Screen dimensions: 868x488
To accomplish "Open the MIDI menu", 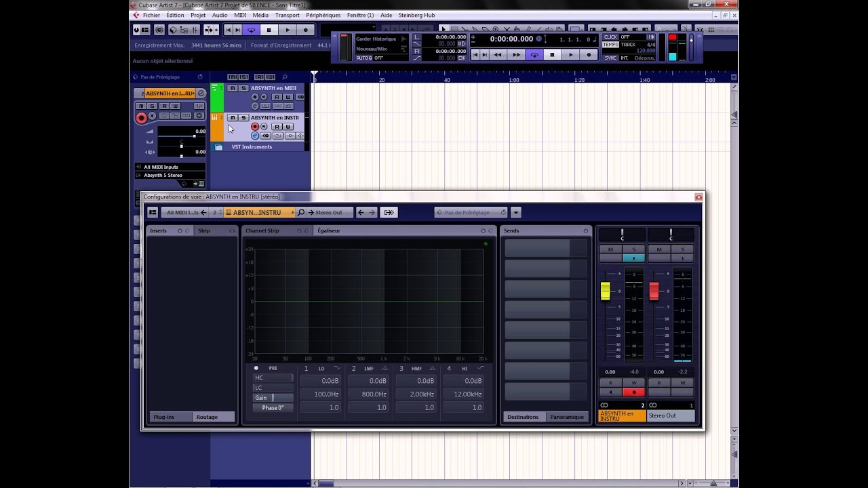I will 240,15.
